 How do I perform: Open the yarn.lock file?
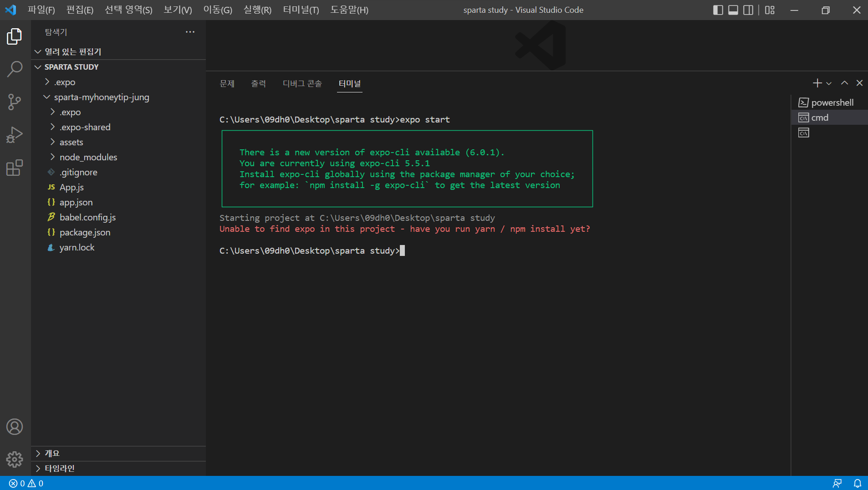[x=118, y=247]
